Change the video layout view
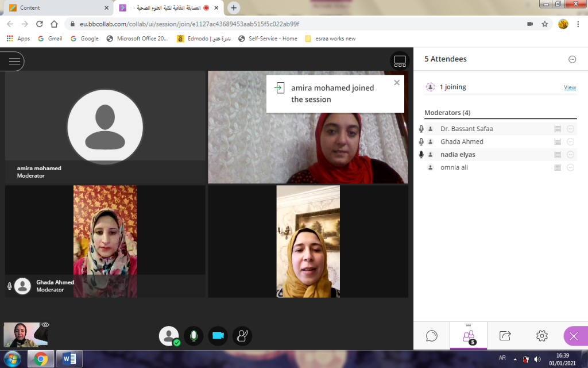The width and height of the screenshot is (588, 368). pos(400,61)
